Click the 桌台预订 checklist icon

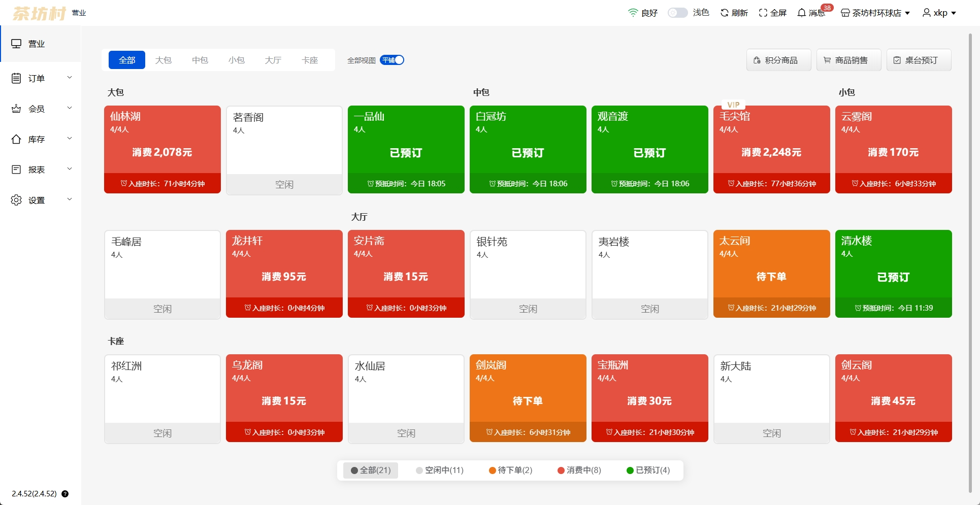[897, 60]
